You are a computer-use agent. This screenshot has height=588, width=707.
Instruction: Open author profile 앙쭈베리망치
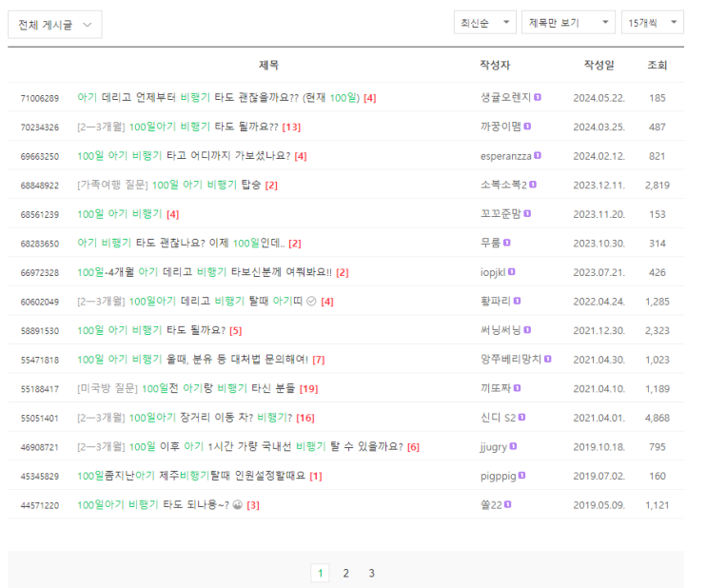(511, 360)
